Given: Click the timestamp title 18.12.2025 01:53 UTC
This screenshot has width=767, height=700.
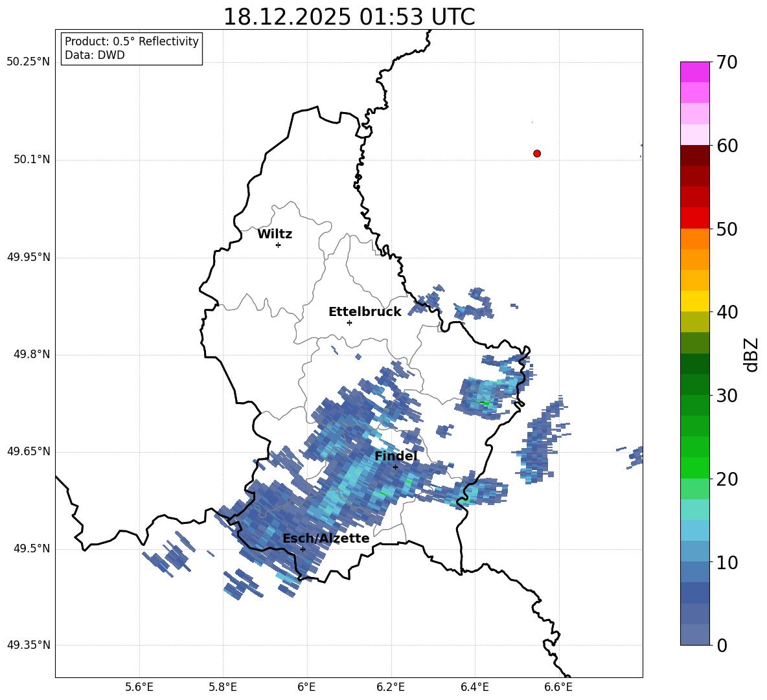Looking at the screenshot, I should (349, 17).
